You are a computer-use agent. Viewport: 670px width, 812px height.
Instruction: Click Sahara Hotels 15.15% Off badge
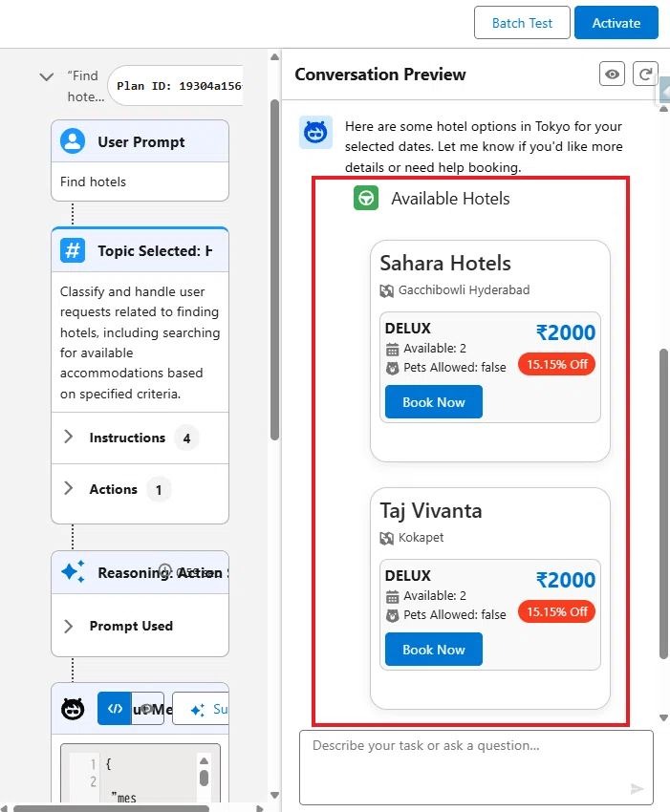[x=556, y=365]
